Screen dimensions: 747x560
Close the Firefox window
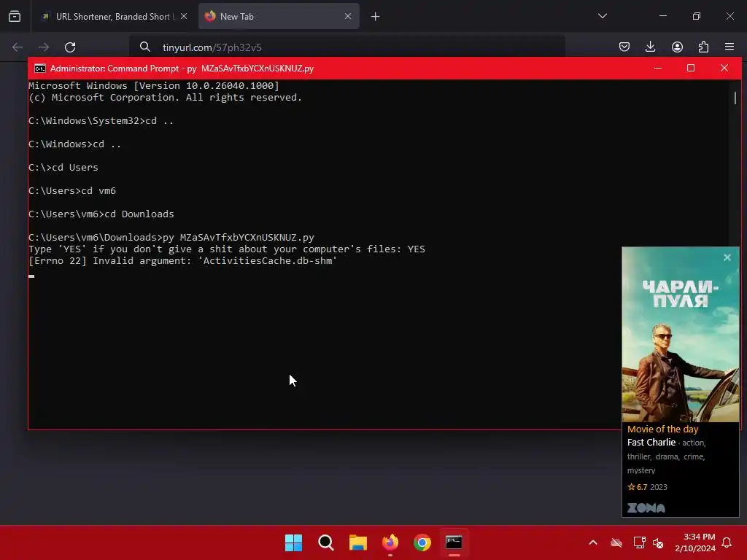pyautogui.click(x=729, y=16)
